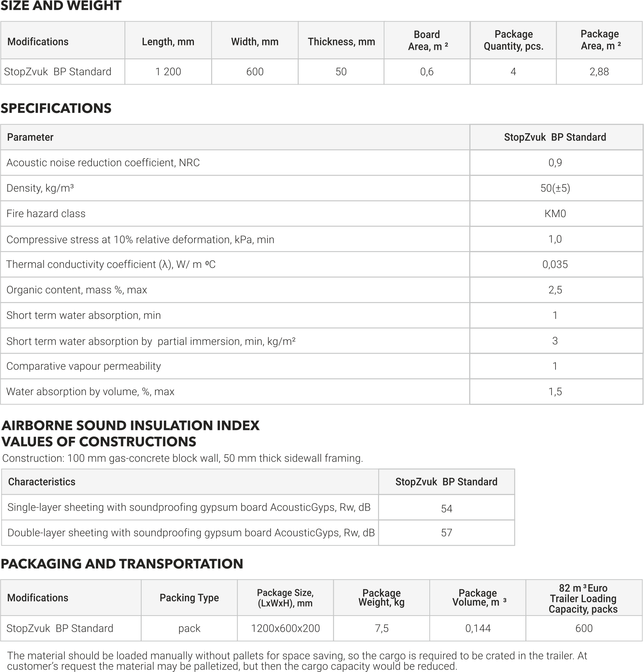Click the SIZE AND WEIGHT heading

click(61, 6)
